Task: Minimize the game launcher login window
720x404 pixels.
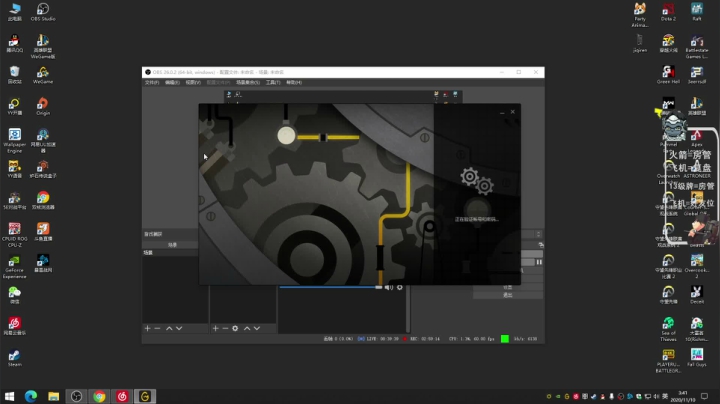Action: [x=502, y=112]
